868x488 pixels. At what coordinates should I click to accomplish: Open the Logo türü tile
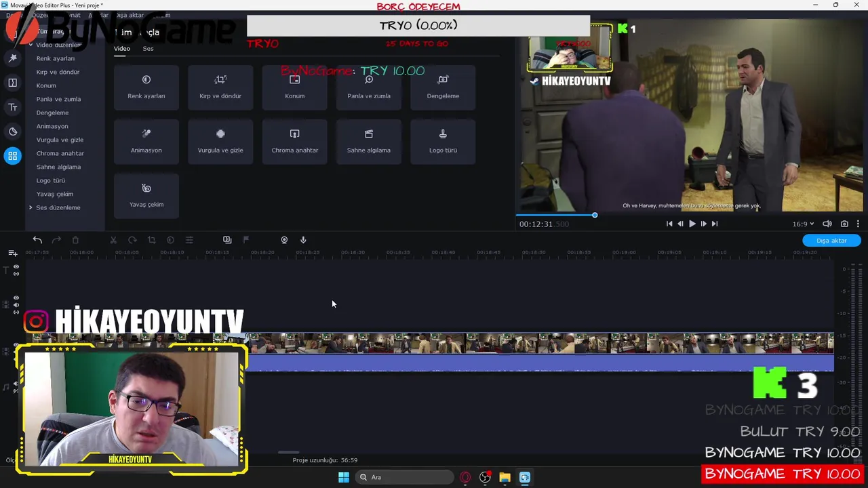(443, 142)
